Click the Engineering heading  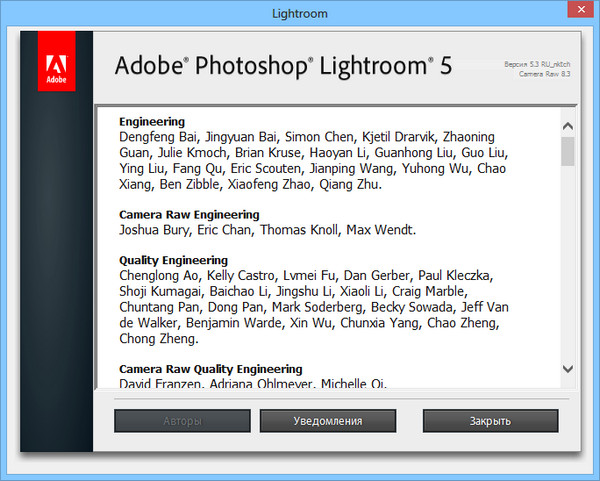pos(152,122)
